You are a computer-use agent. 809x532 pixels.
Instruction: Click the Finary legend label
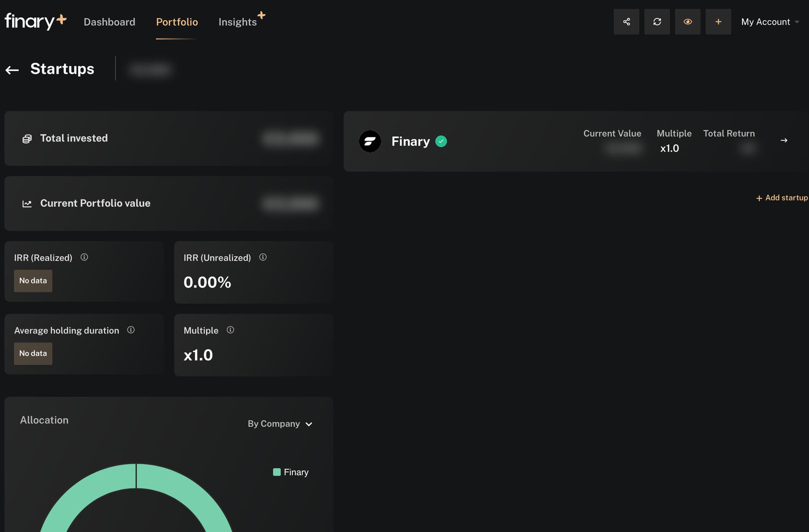296,472
